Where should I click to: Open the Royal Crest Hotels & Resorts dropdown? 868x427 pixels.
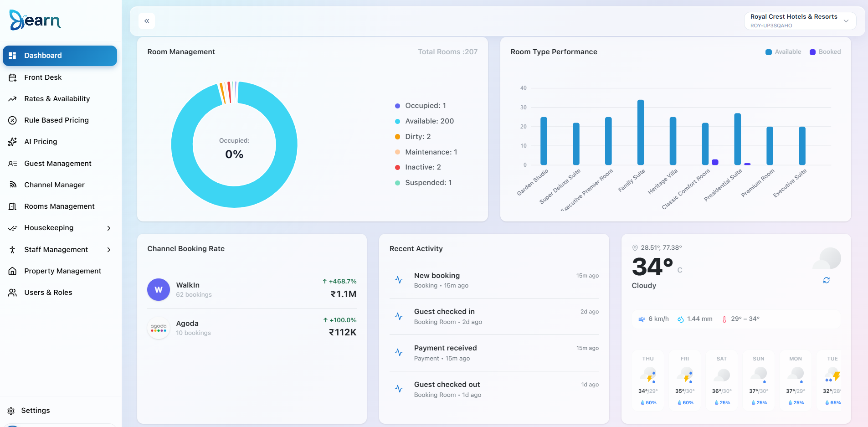click(800, 21)
